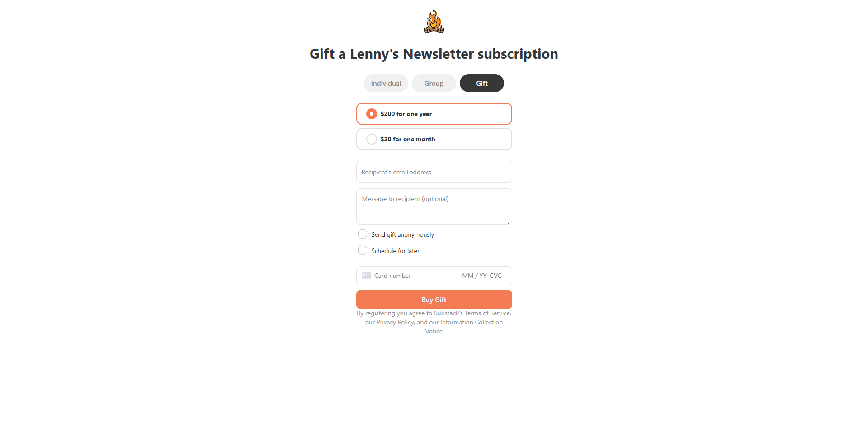Check the Schedule for later box
868x435 pixels.
tap(363, 250)
